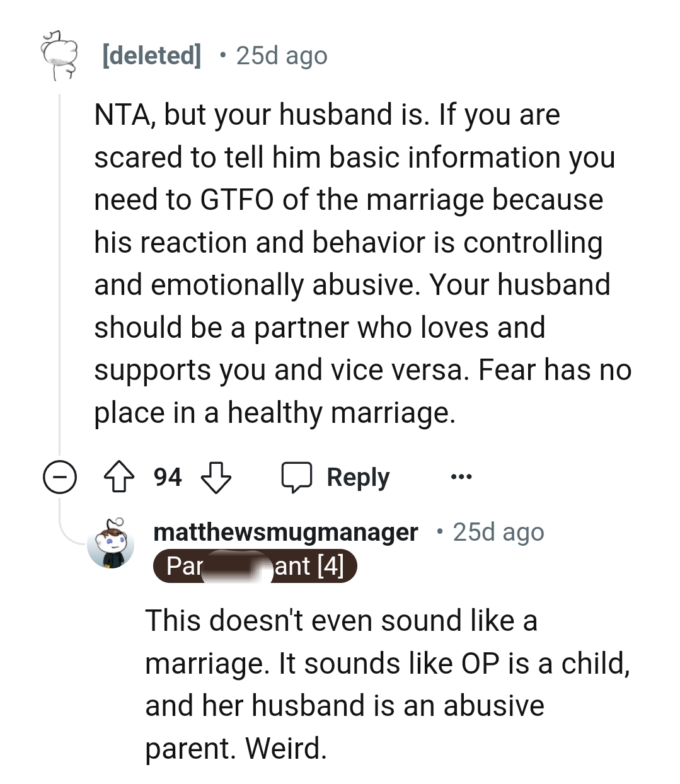The image size is (680, 784).
Task: Click the 'Partassipant [4]' flair badge
Action: coord(255,567)
